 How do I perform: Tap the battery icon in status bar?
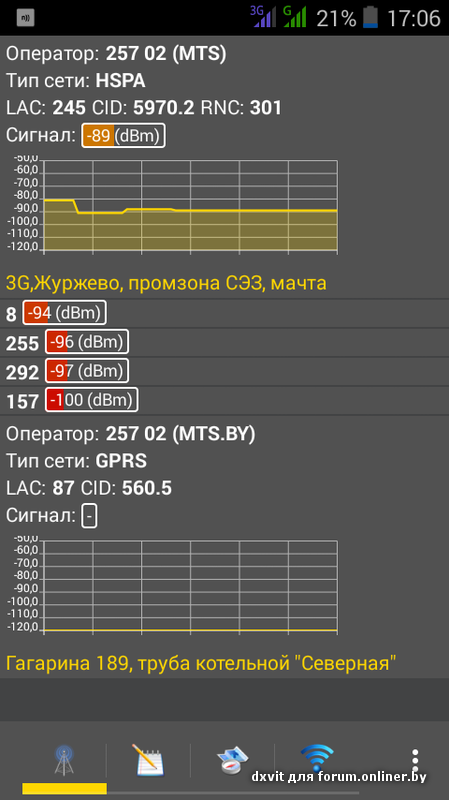[370, 17]
